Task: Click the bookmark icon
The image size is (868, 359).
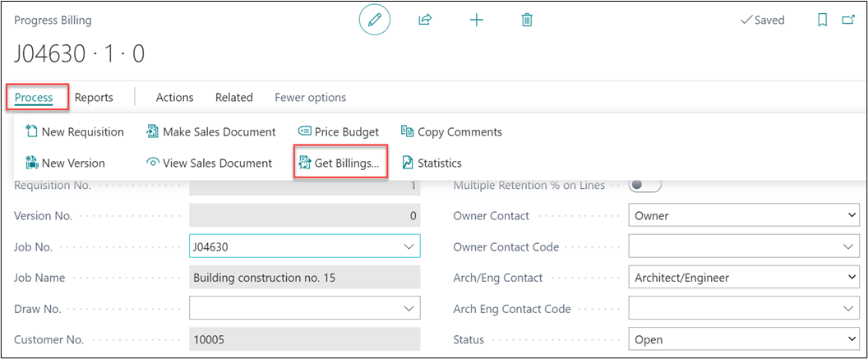Action: 822,21
